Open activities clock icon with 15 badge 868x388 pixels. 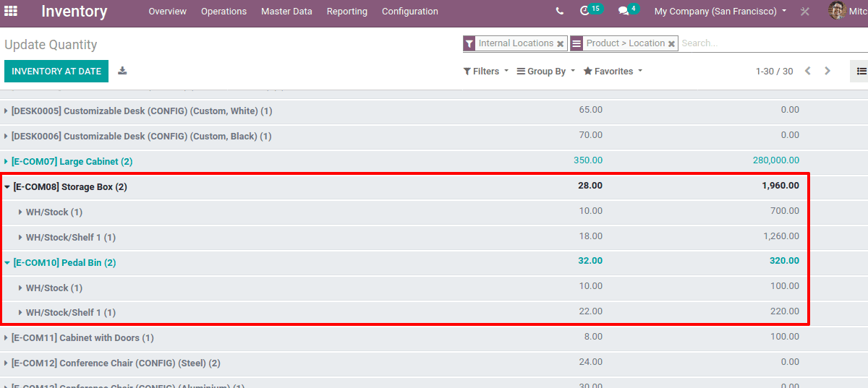pos(590,10)
